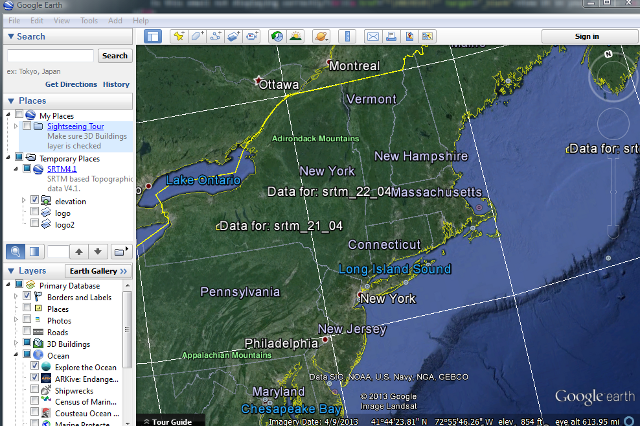The height and width of the screenshot is (426, 640).
Task: Open the Edit menu
Action: click(x=36, y=20)
